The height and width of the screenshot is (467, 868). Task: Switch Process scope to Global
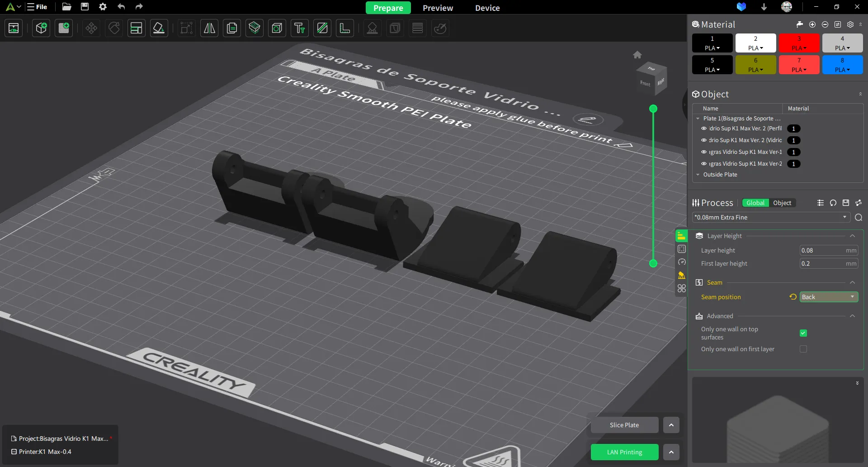(755, 203)
